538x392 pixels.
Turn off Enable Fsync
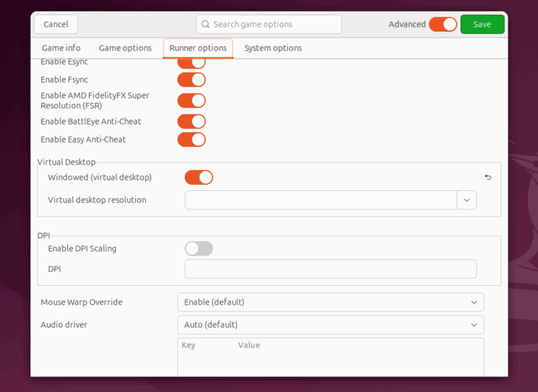point(192,79)
